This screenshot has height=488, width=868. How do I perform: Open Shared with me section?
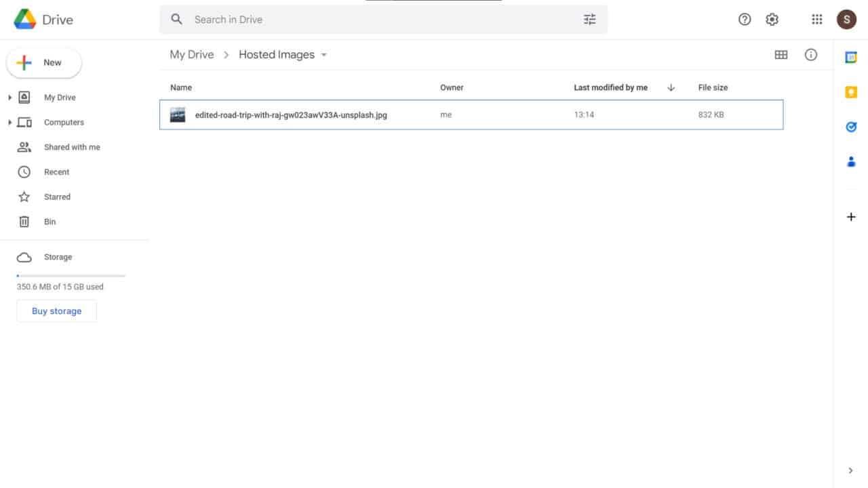click(72, 147)
